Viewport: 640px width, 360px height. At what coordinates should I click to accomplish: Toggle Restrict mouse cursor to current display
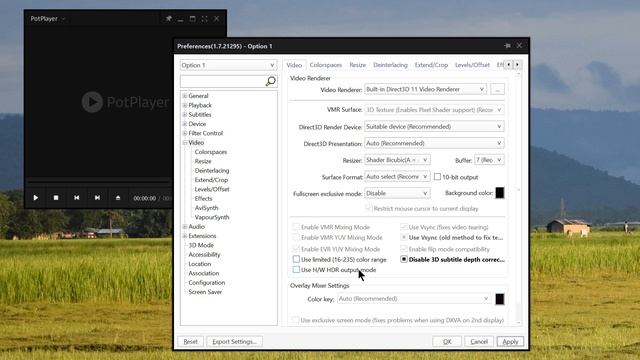coord(369,208)
